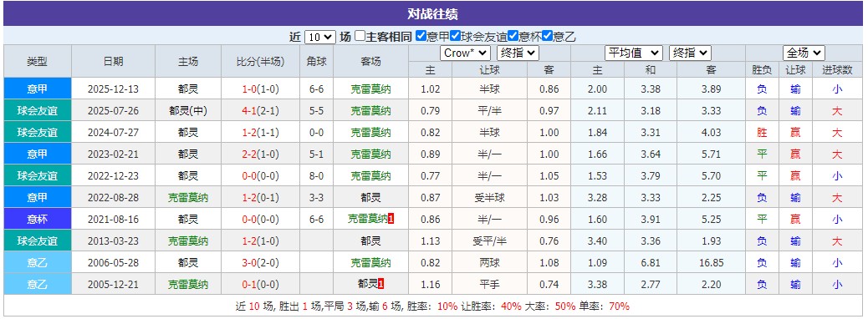Click the 类型 column header
Image resolution: width=868 pixels, height=319 pixels.
click(x=38, y=61)
